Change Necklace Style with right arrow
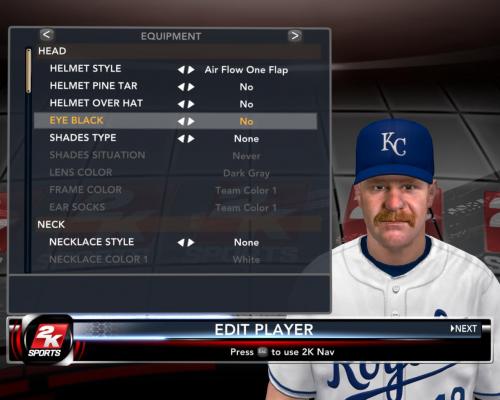This screenshot has height=400, width=500. click(x=191, y=242)
